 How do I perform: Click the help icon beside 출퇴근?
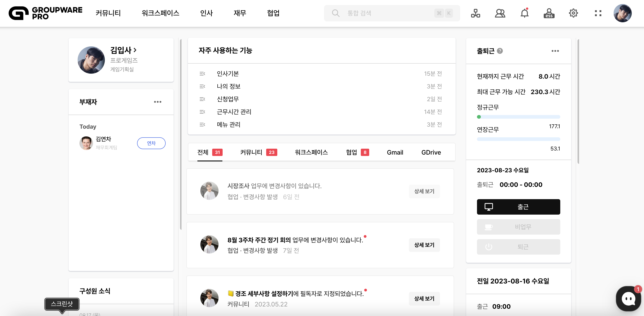(x=500, y=51)
